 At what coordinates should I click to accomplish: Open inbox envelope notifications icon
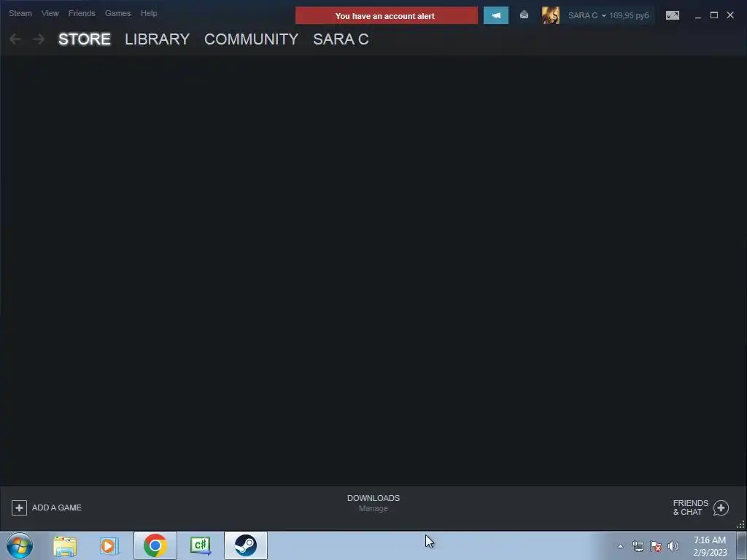point(524,15)
